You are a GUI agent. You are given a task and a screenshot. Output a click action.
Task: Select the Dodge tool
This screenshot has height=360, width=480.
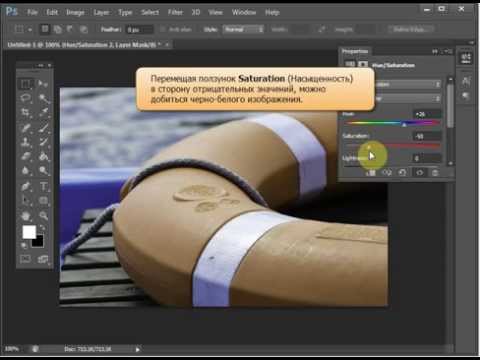click(43, 171)
